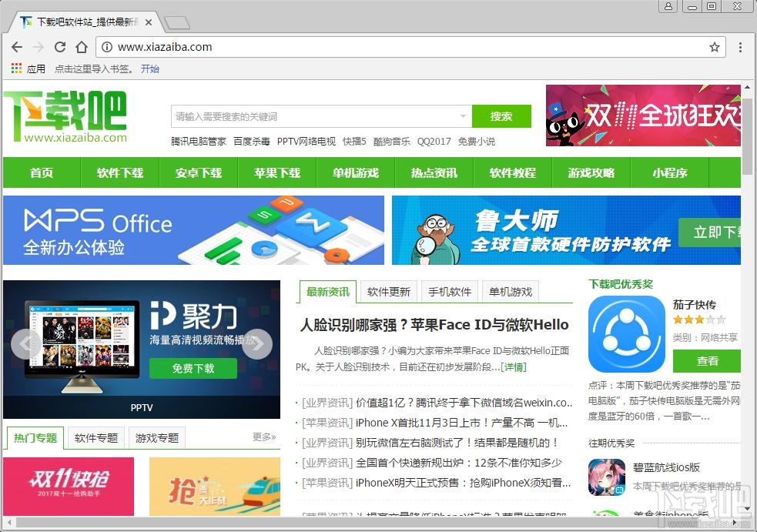Image resolution: width=757 pixels, height=532 pixels.
Task: Click the 开始 link in bookmarks bar
Action: tap(150, 69)
